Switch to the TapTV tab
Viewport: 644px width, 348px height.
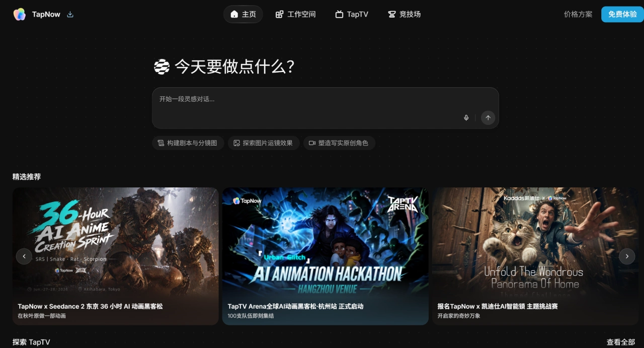click(352, 14)
